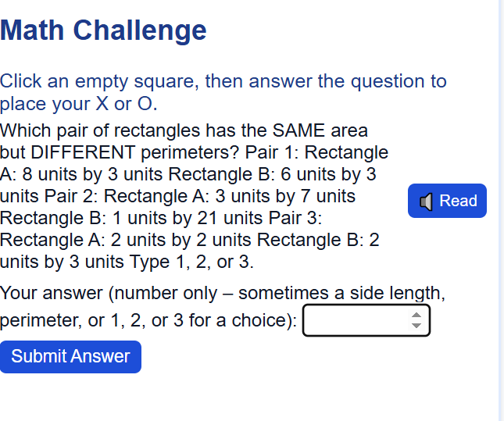
Task: Click the Submit Answer button
Action: [x=70, y=357]
